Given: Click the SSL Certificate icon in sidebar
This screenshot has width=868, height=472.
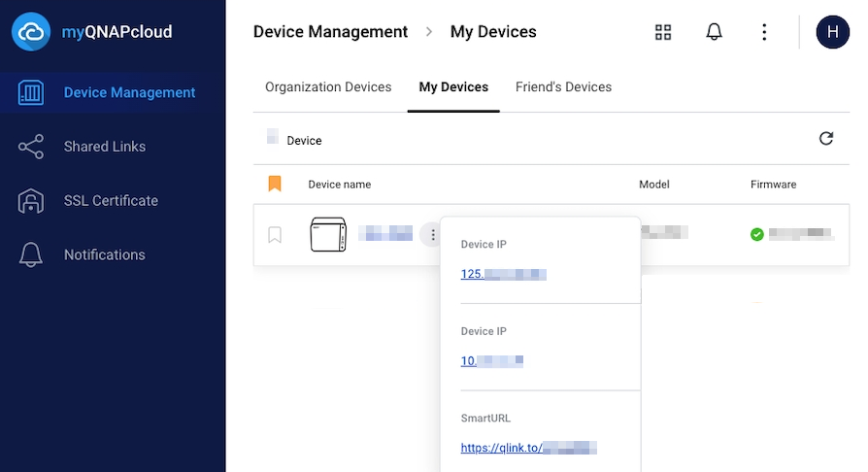Looking at the screenshot, I should point(31,200).
